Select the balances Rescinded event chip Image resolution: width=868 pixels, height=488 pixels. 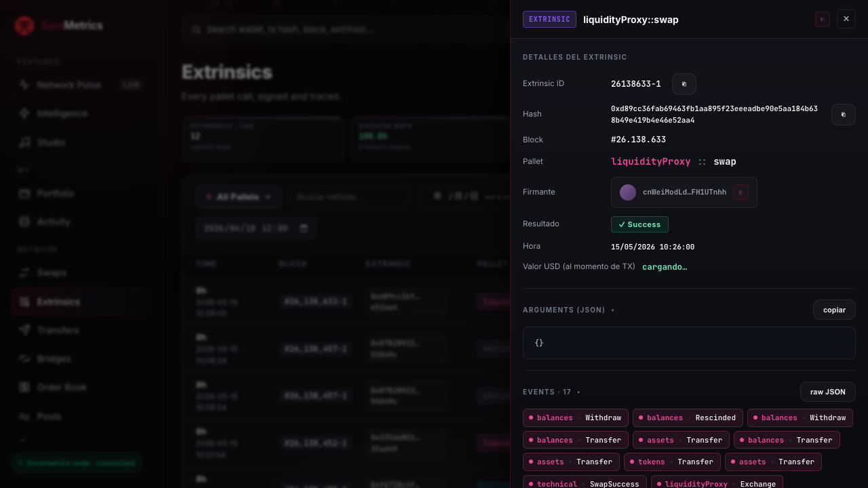click(x=688, y=418)
